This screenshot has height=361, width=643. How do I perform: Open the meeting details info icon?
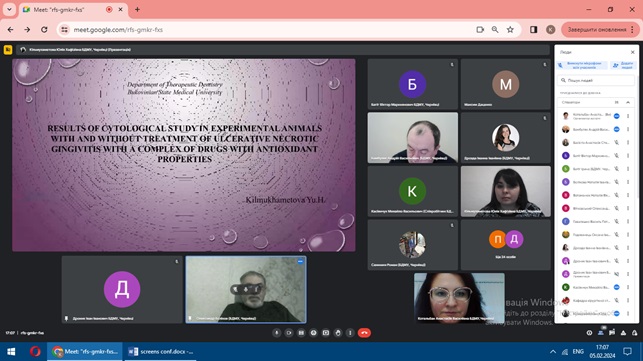click(x=589, y=333)
